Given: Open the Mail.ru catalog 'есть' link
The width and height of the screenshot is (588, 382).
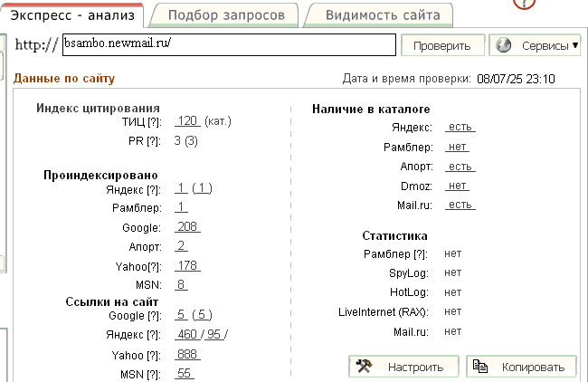Looking at the screenshot, I should coord(460,205).
